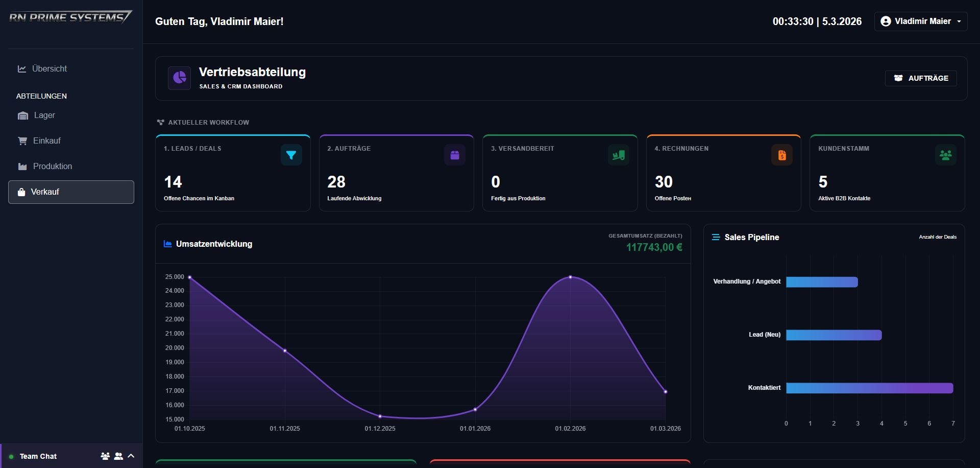Click the 01.02.2026 peak data point
980x468 pixels.
pyautogui.click(x=571, y=277)
